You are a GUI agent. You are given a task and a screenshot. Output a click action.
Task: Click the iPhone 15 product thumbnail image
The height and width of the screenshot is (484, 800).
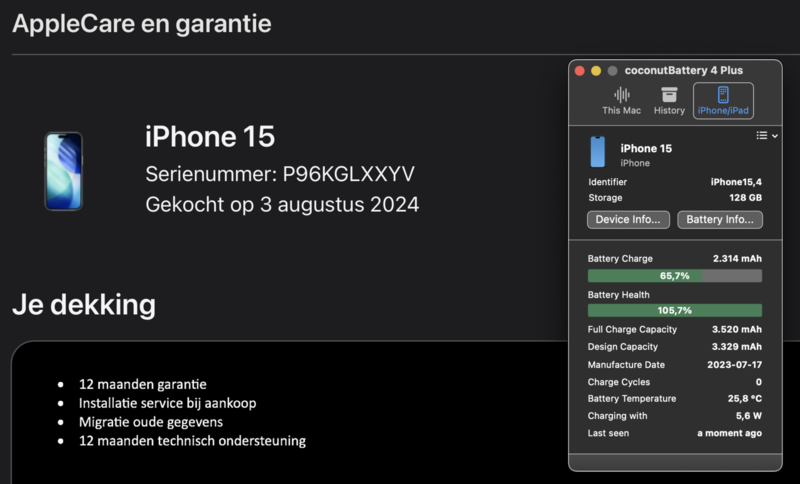coord(63,171)
